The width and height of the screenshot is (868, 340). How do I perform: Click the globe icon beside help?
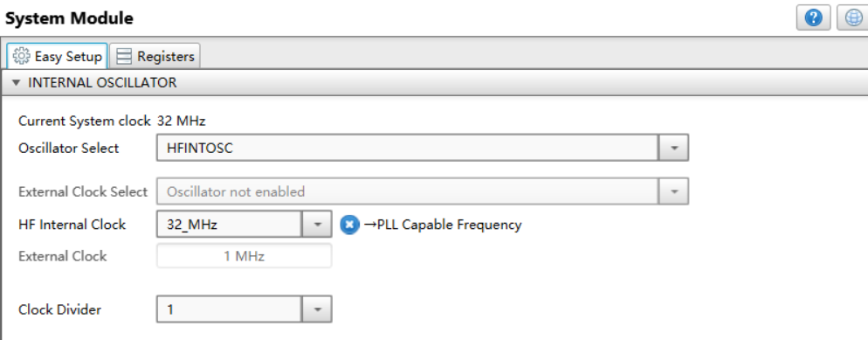pos(853,18)
